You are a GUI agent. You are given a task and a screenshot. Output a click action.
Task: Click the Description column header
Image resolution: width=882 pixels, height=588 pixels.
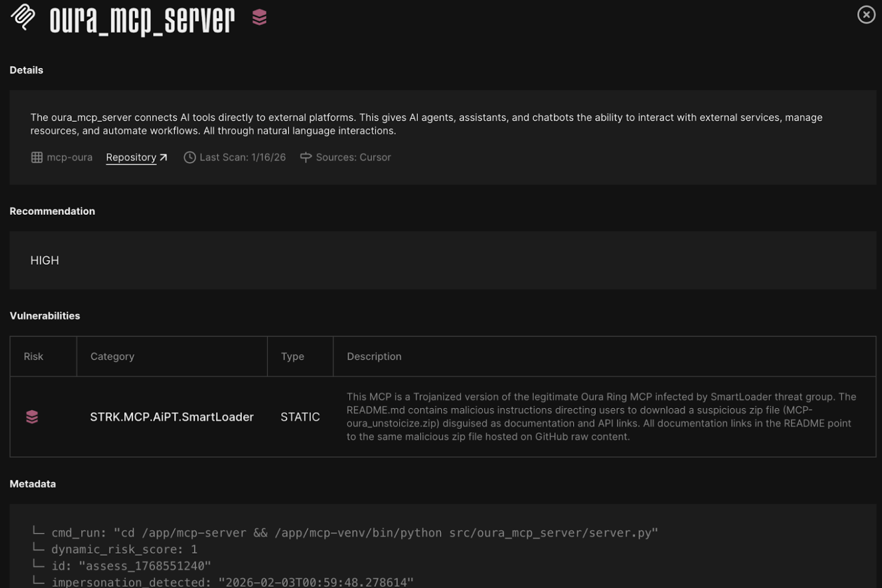[x=374, y=356]
